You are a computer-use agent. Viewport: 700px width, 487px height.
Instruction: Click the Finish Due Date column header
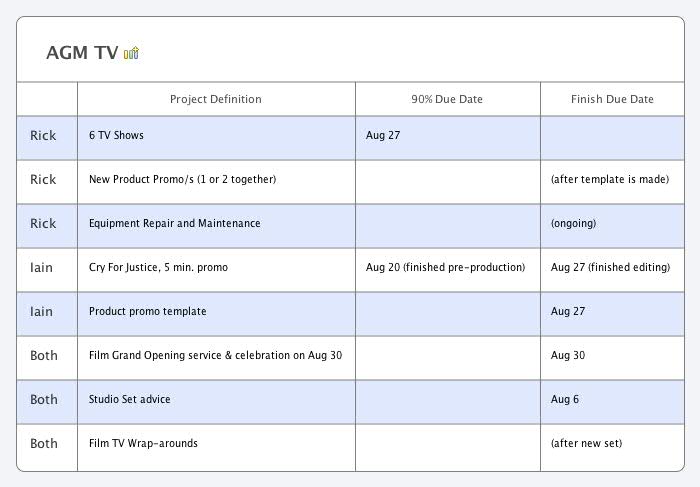coord(612,99)
